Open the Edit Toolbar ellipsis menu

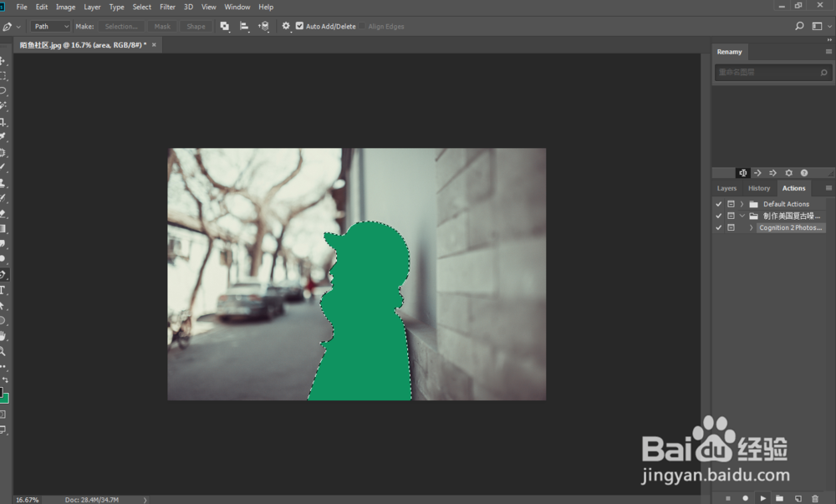(3, 367)
